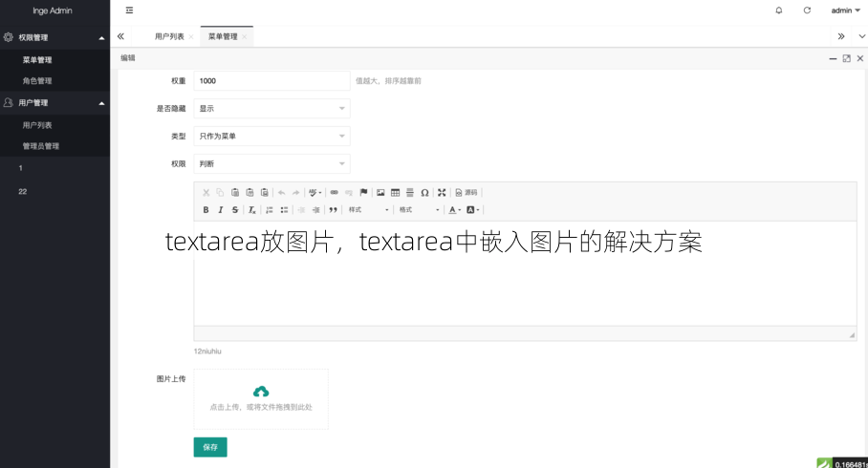Open the background color picker

473,210
